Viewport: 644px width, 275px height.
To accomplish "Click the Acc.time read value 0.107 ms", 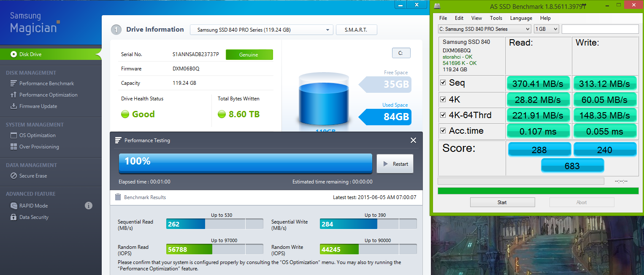I will coord(538,131).
